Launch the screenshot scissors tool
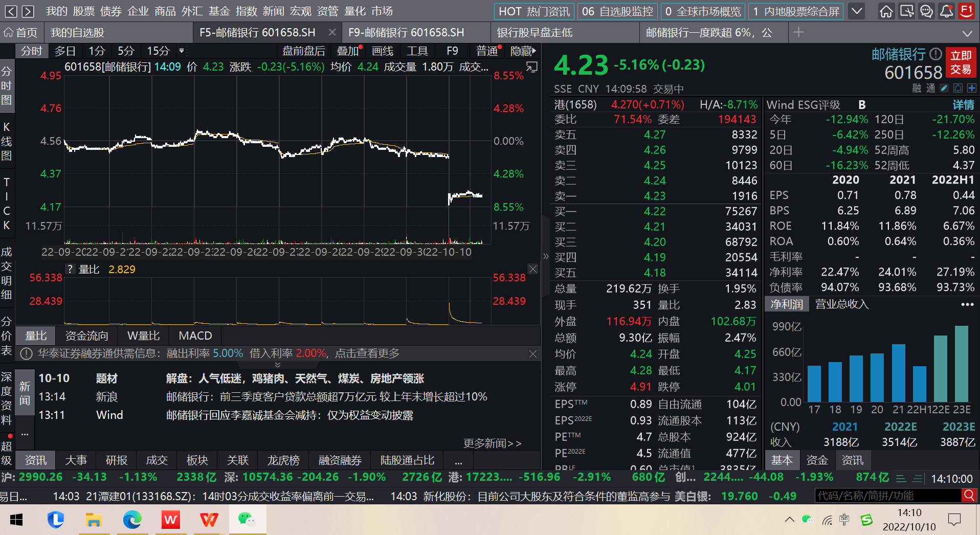The image size is (980, 535). tap(906, 11)
